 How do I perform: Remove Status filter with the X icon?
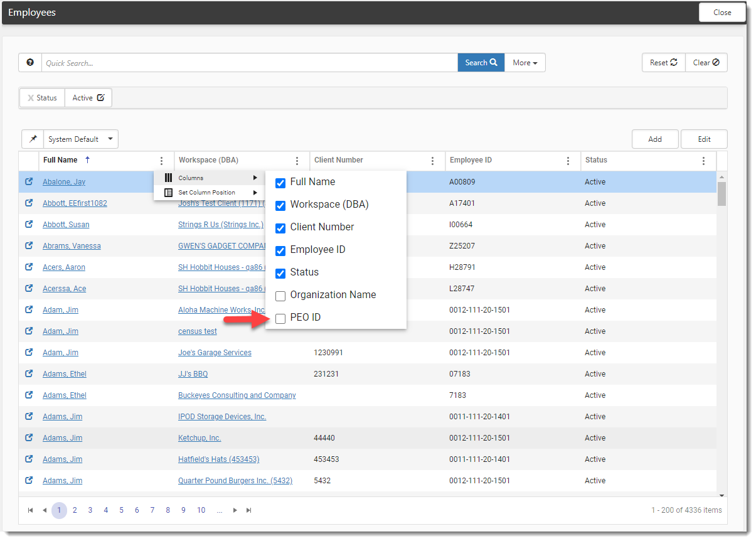(x=31, y=98)
